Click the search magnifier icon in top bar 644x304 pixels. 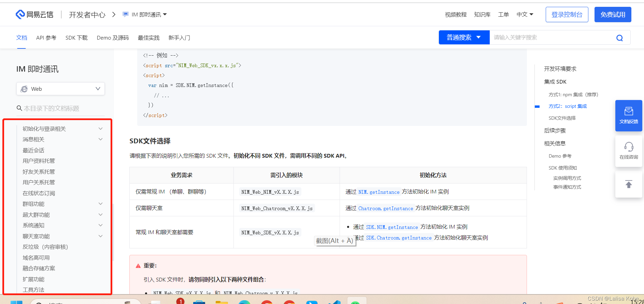[619, 38]
